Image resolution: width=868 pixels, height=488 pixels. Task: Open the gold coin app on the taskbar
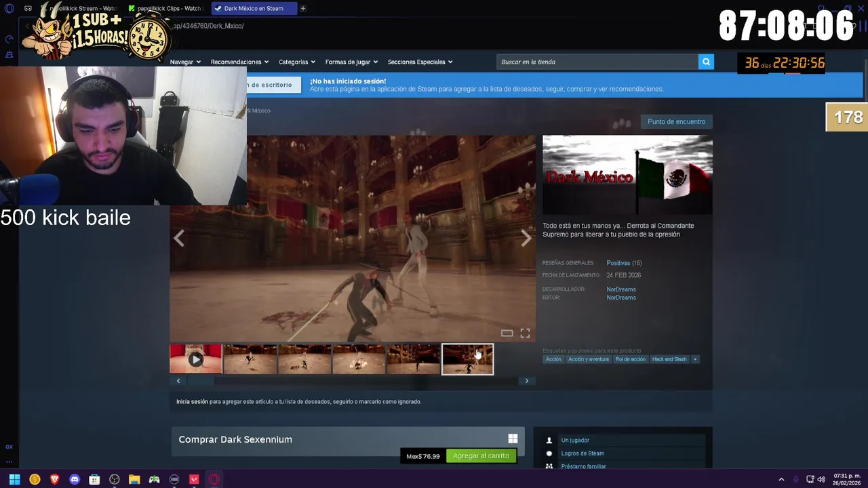tap(35, 479)
